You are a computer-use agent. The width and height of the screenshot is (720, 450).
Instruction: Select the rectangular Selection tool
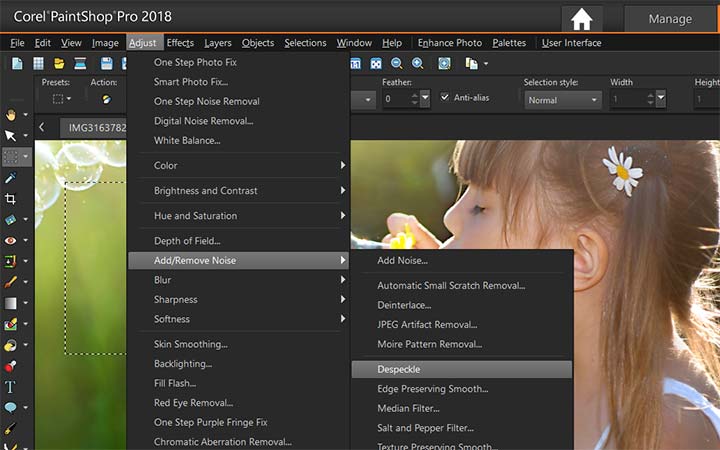[11, 157]
